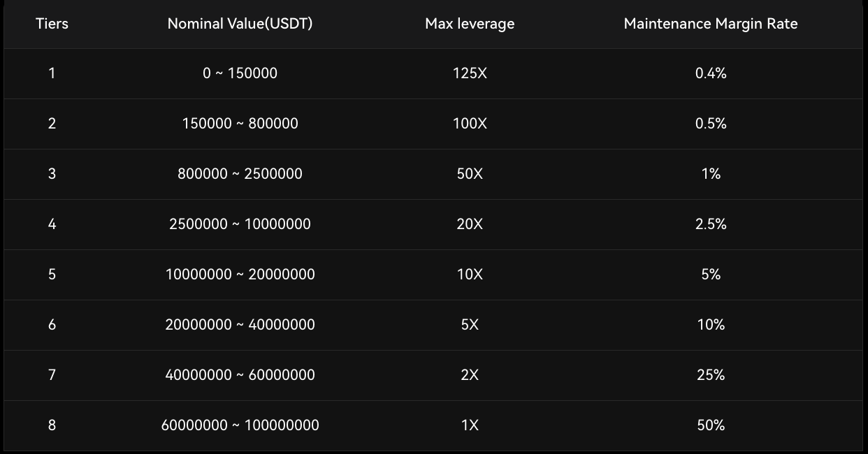Click the 0.4% maintenance margin cell
The image size is (868, 454).
click(x=711, y=73)
